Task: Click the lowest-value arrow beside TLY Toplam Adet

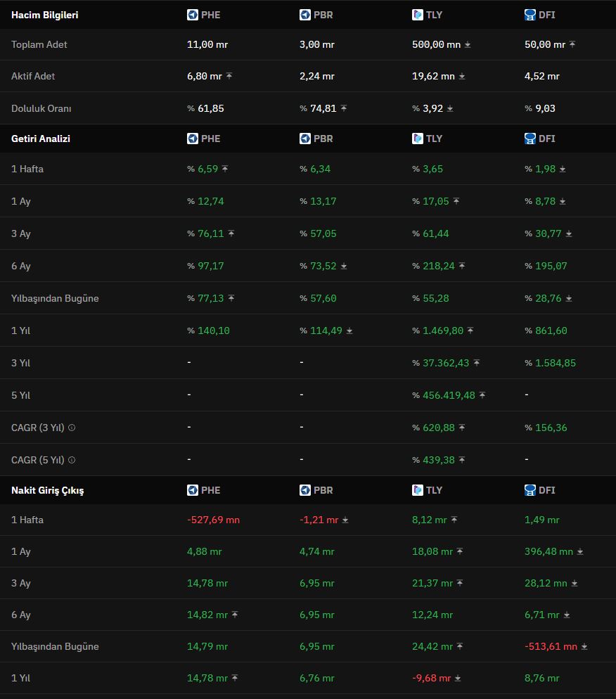Action: point(468,44)
